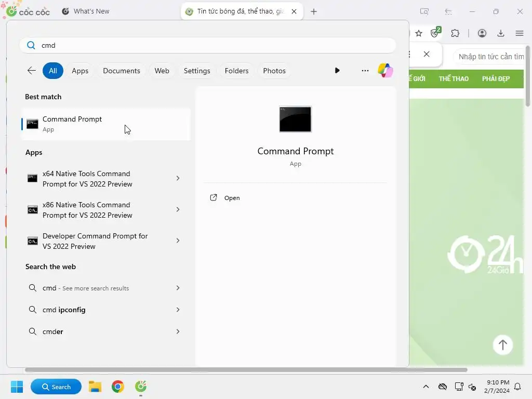Click the page horizontal scrollbar
This screenshot has width=532, height=399.
click(246, 370)
